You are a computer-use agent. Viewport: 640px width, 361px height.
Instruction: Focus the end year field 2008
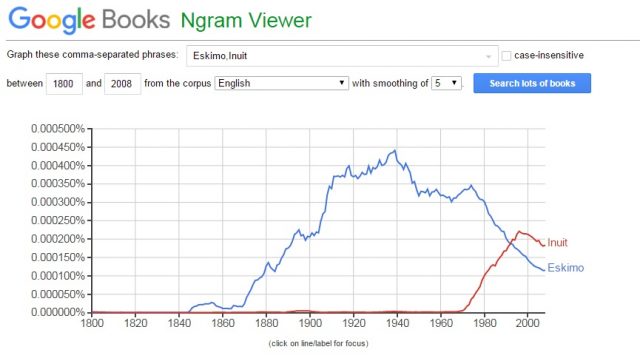[x=122, y=84]
